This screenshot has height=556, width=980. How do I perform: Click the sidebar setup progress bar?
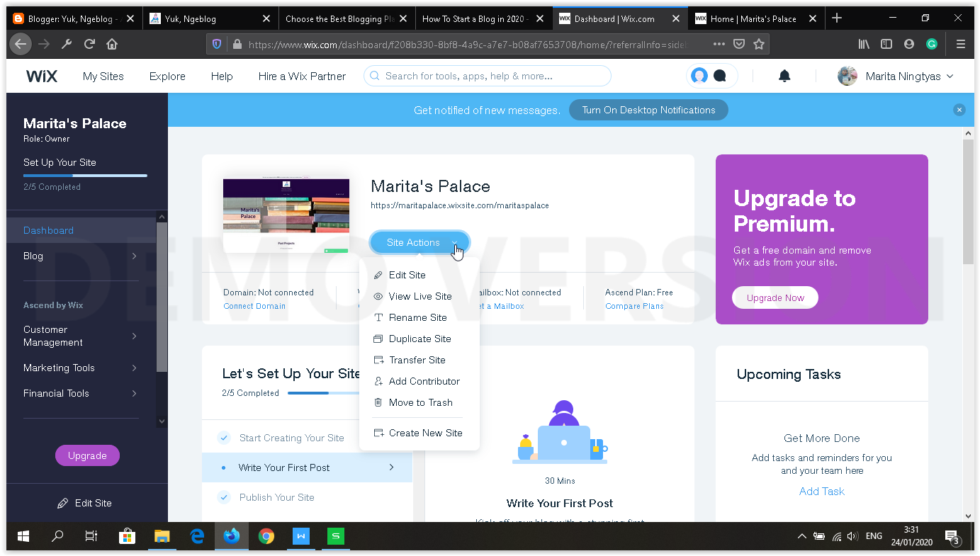(85, 175)
